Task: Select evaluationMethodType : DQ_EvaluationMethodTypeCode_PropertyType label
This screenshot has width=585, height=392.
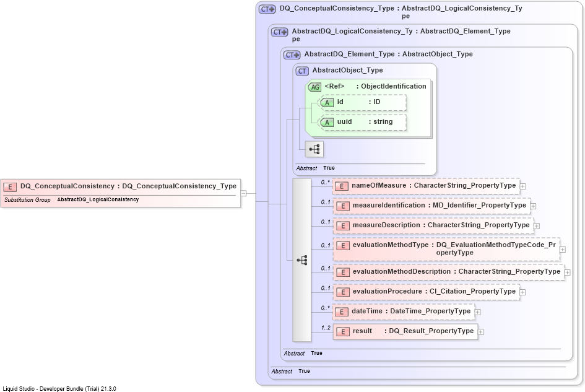Action: point(454,249)
